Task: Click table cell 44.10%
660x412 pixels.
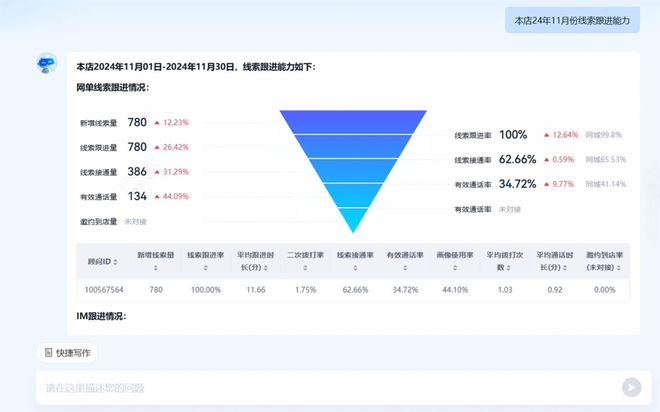Action: (x=455, y=290)
